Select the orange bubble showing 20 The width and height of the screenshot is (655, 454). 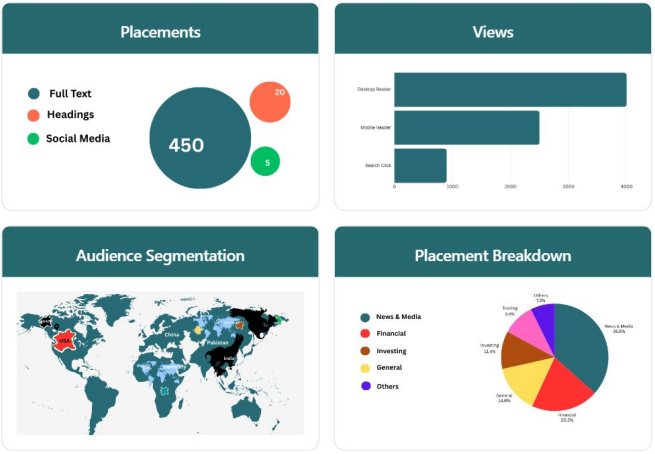(269, 101)
